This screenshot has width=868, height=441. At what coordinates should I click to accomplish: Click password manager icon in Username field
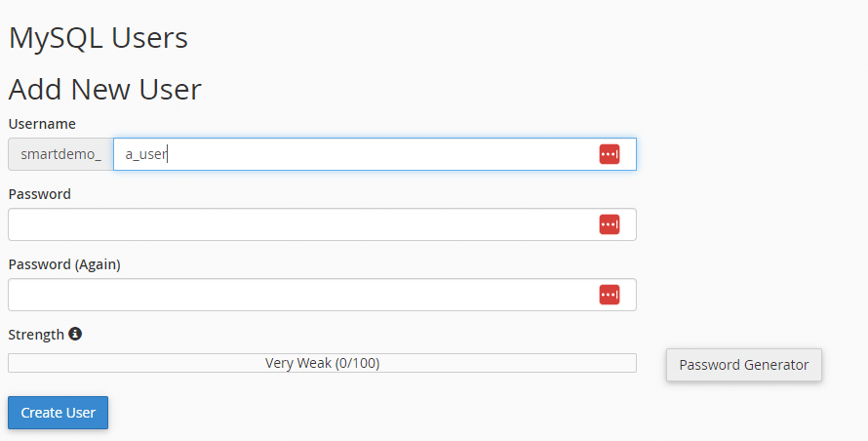tap(609, 154)
